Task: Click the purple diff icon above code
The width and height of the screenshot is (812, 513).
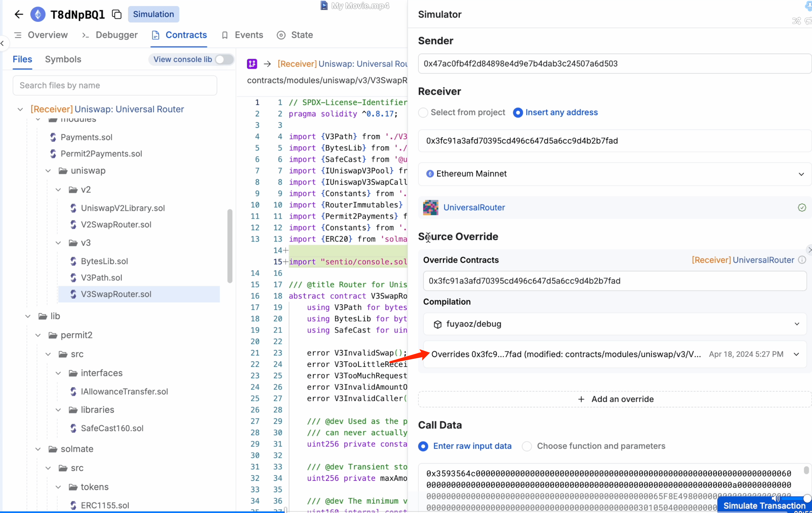Action: (252, 64)
